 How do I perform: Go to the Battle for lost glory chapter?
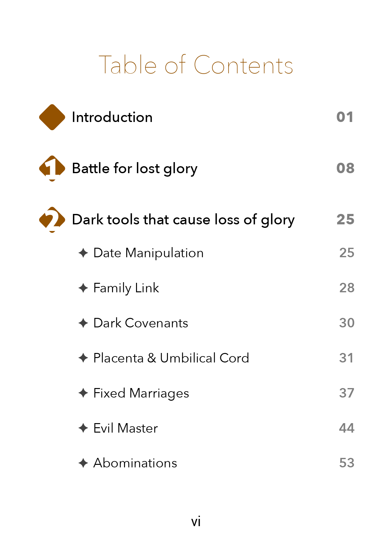click(x=134, y=168)
